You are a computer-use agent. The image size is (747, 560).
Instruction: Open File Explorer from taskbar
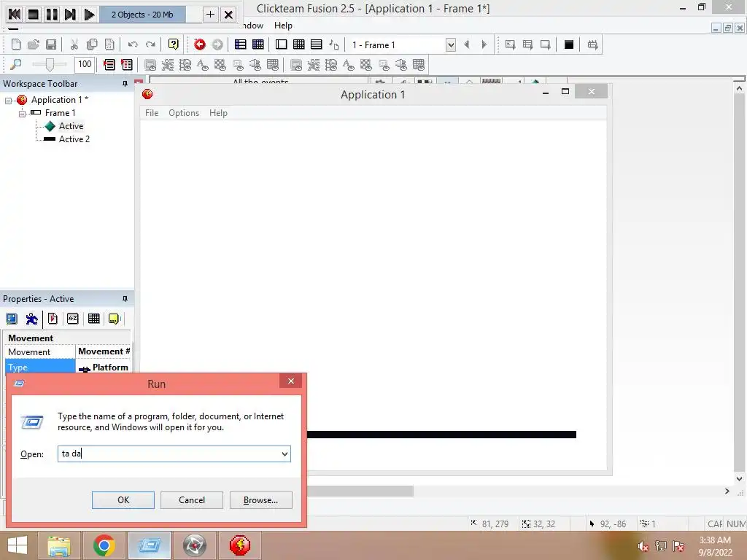[x=58, y=545]
